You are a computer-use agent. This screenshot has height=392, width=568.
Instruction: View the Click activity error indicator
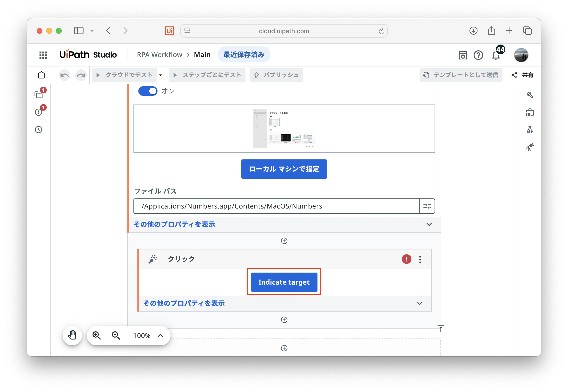click(x=406, y=259)
